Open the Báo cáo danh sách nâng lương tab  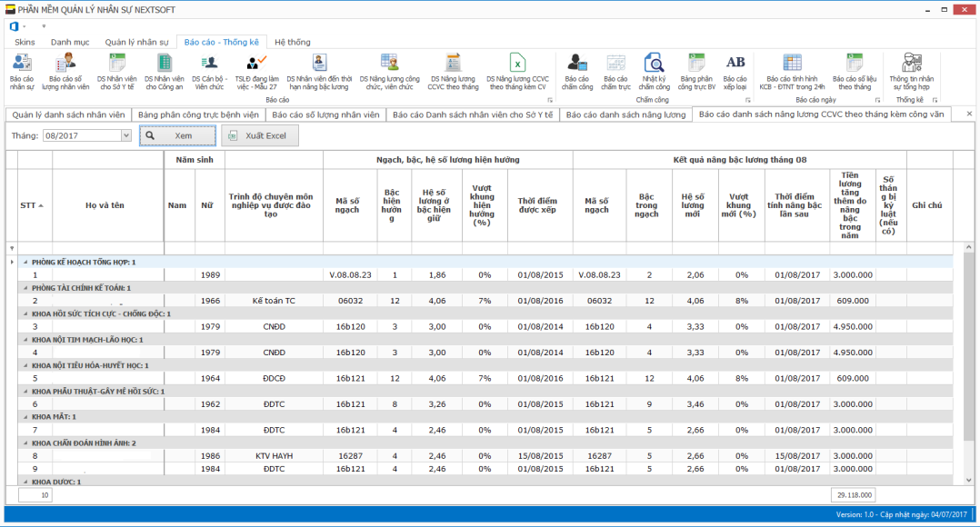tap(625, 114)
